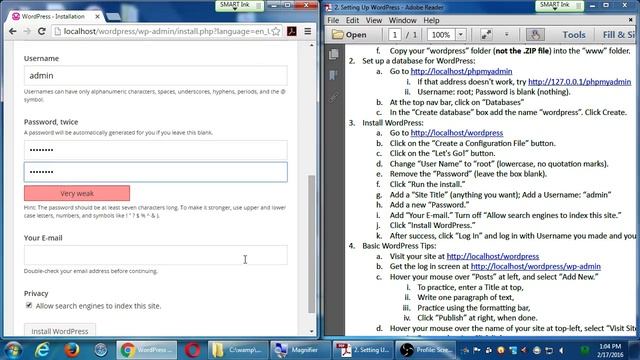Screen dimensions: 640x360
Task: Click the close-document X in Reader menu bar
Action: pos(631,20)
